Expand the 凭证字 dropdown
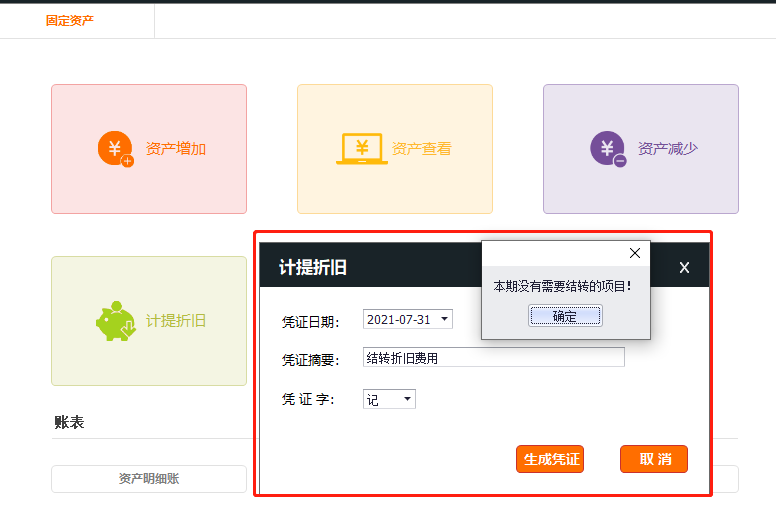 [407, 400]
